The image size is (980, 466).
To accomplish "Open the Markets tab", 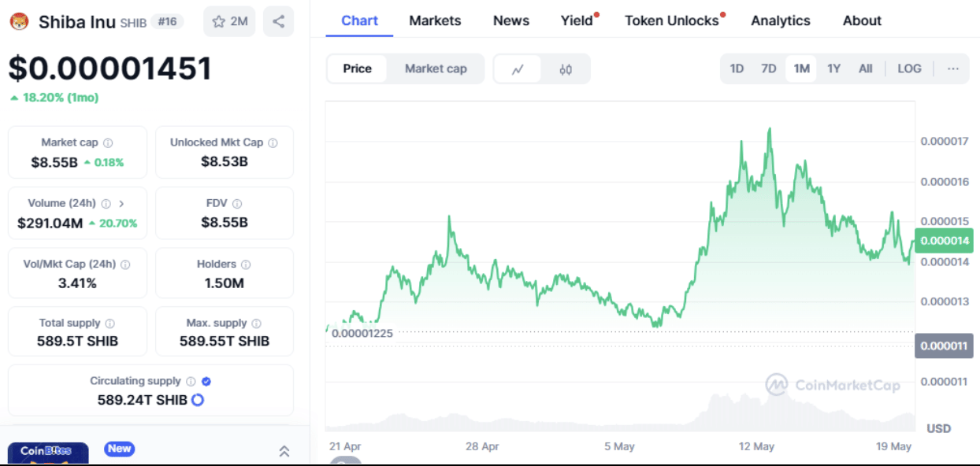I will tap(435, 20).
